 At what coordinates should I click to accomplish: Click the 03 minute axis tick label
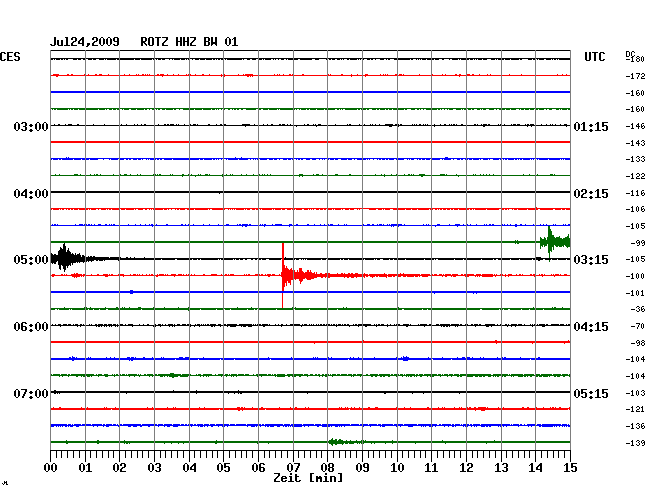click(x=154, y=468)
